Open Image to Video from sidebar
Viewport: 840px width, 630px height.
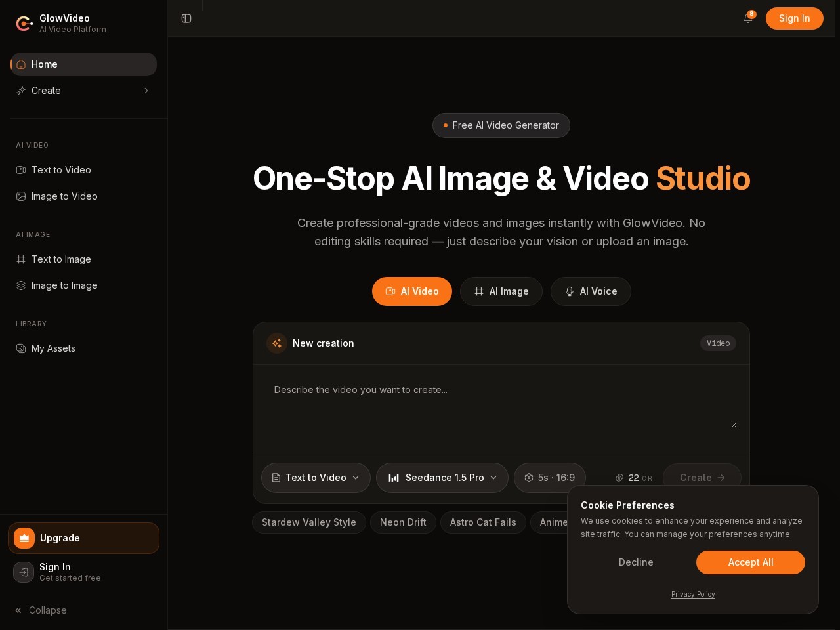84,196
